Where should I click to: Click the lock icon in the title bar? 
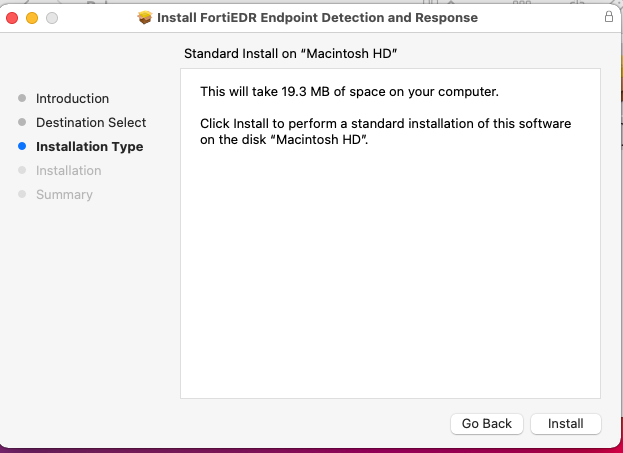609,17
